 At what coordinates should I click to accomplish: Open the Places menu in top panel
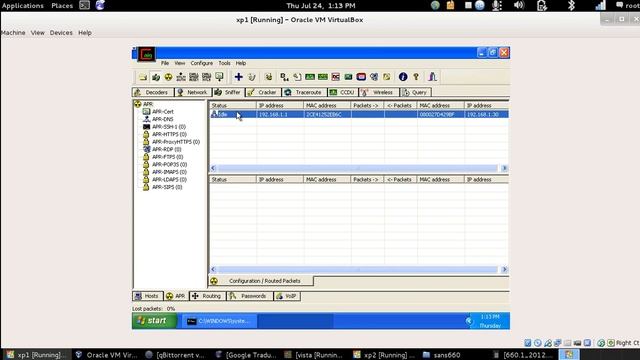point(62,5)
